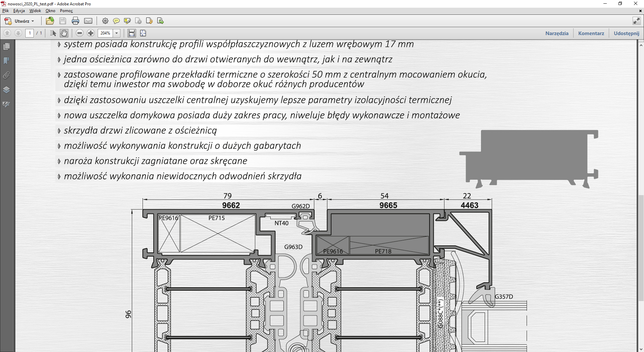Click the zoom in plus button
This screenshot has height=352, width=644.
[91, 33]
